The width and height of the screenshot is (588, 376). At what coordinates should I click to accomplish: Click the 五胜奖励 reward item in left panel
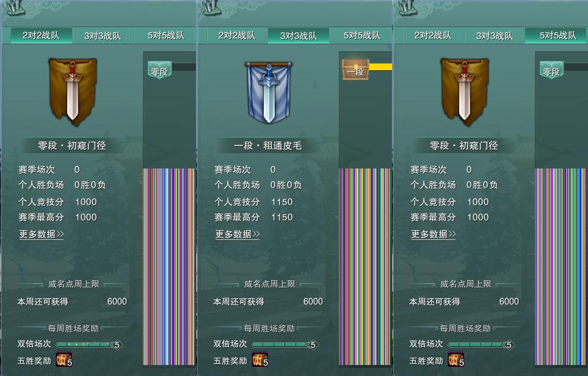tap(64, 359)
